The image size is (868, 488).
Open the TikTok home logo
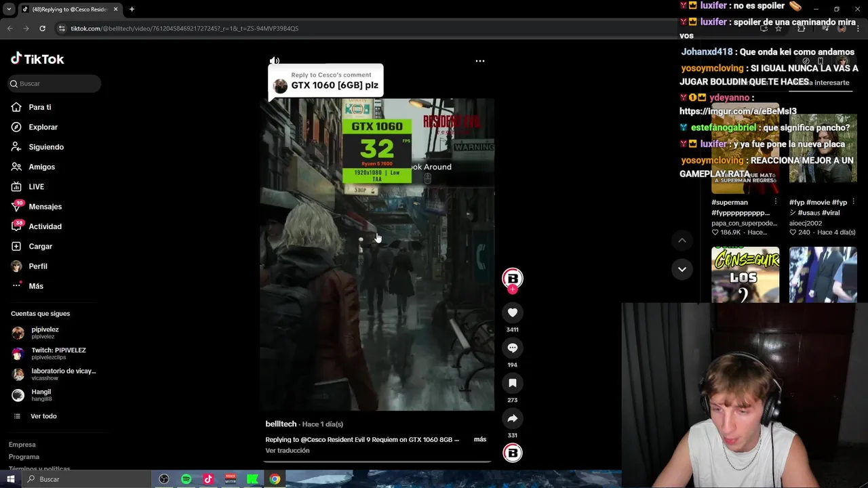tap(37, 59)
